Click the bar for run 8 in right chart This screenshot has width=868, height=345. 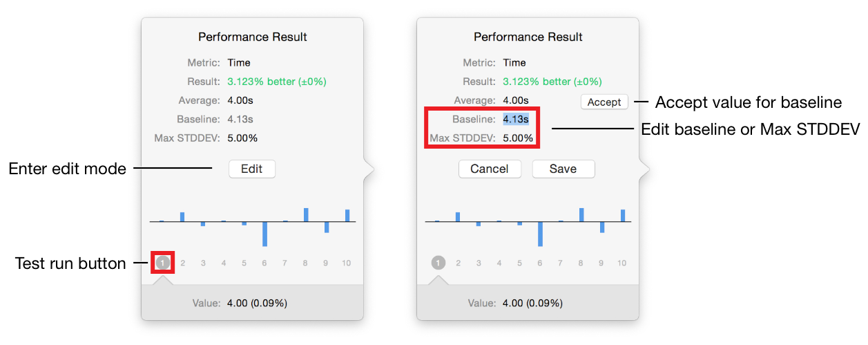581,215
